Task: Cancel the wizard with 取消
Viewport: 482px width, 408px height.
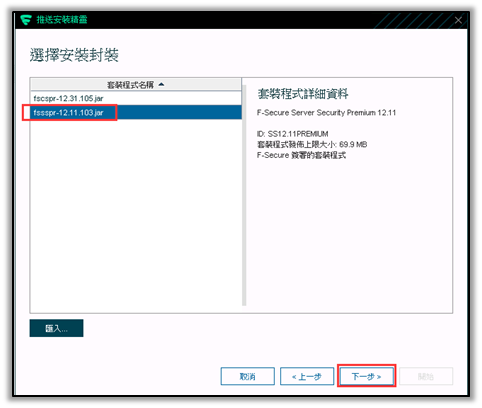Action: tap(248, 377)
